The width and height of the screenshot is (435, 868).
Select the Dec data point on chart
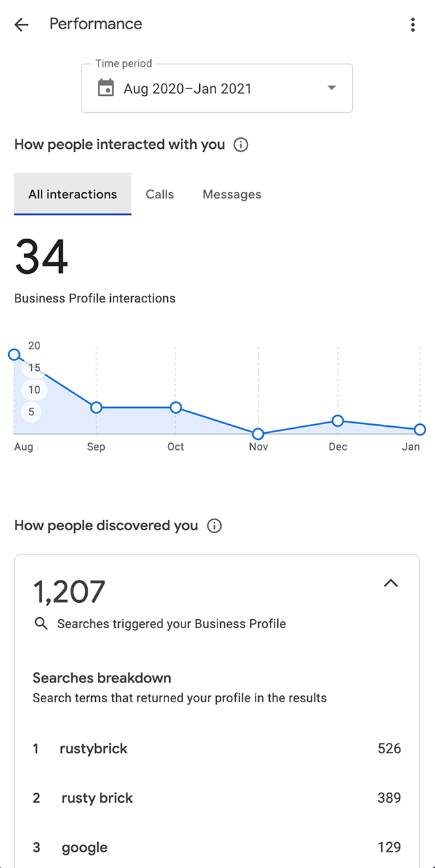338,421
